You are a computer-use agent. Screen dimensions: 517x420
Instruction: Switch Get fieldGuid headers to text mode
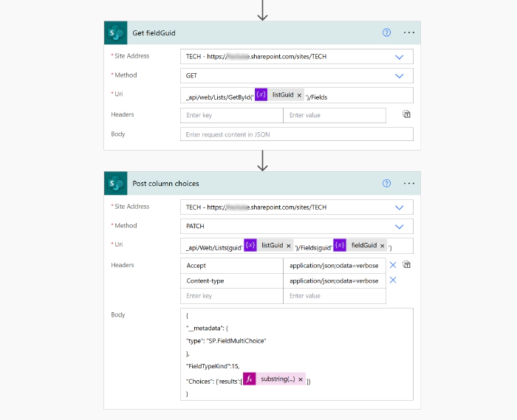click(x=406, y=115)
